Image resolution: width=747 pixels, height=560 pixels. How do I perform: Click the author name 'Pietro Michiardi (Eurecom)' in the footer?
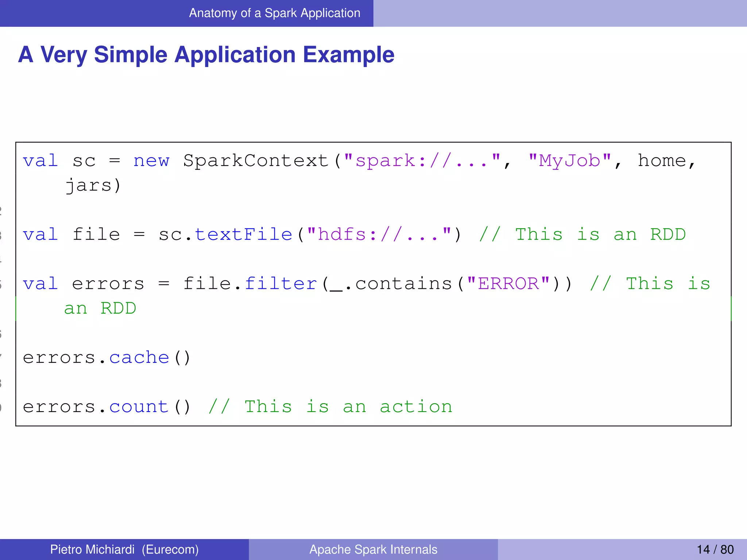click(124, 549)
